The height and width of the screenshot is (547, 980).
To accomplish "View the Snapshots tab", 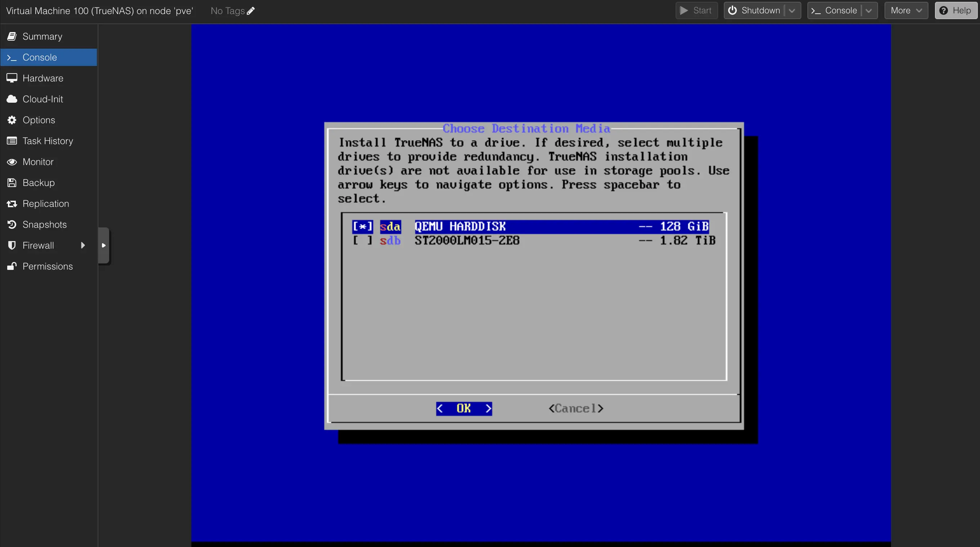I will pyautogui.click(x=49, y=225).
